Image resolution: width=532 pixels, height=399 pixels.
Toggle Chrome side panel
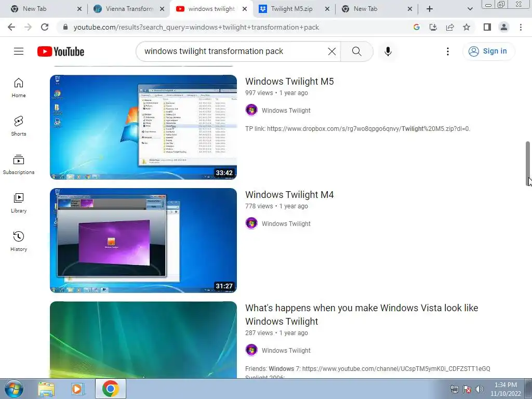(487, 27)
